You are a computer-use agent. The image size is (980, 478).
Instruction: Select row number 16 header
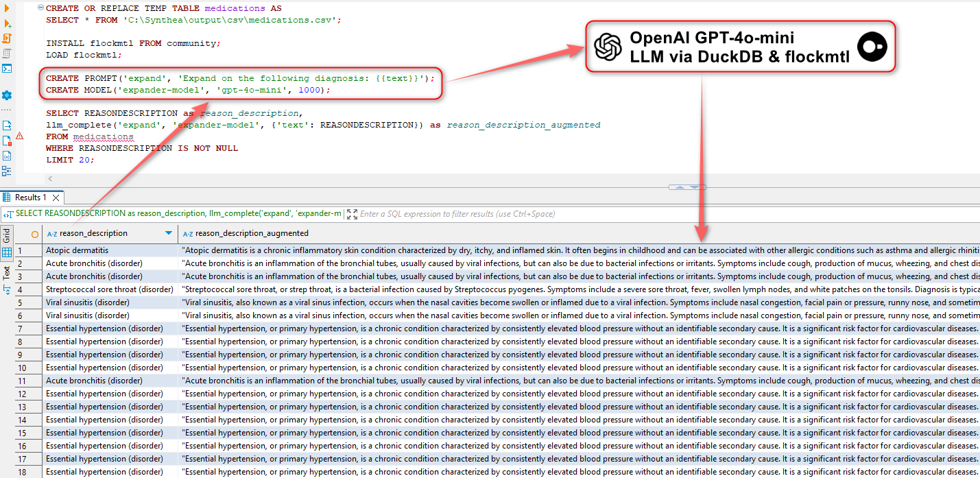click(28, 446)
